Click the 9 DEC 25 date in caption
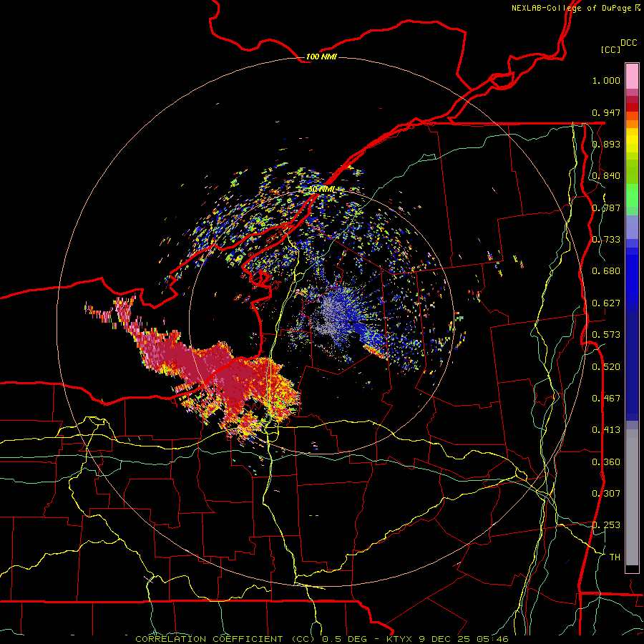 (x=445, y=639)
